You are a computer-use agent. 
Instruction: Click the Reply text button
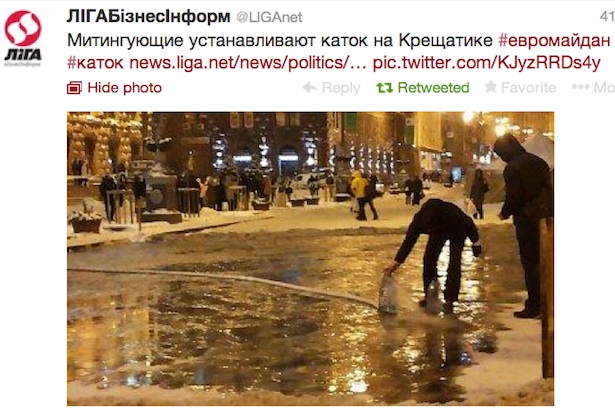point(341,88)
